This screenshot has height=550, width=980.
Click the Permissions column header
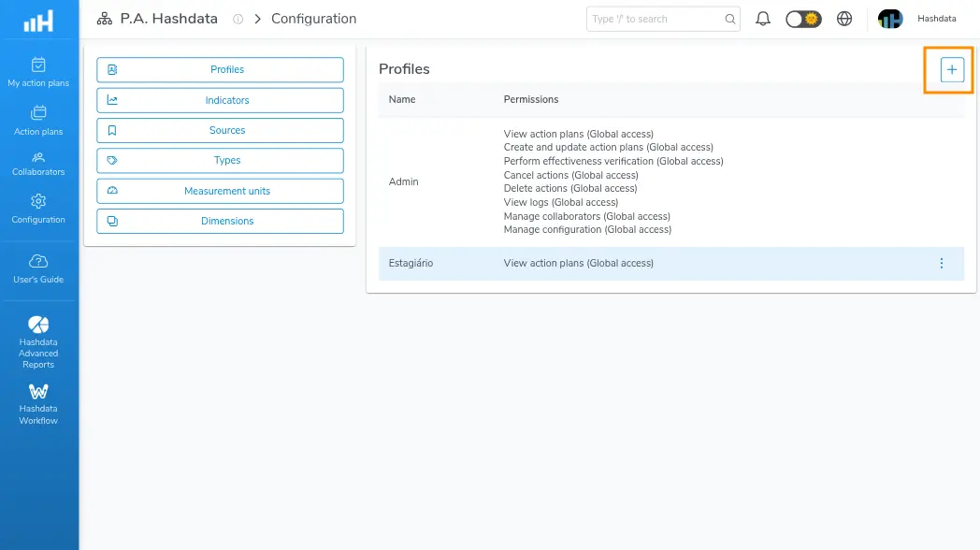coord(531,99)
